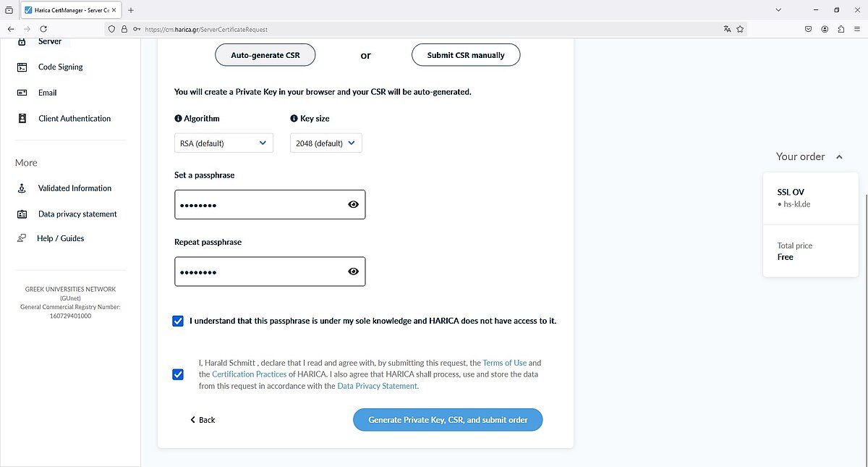Open the 2048 (default) key size dropdown

click(x=325, y=143)
